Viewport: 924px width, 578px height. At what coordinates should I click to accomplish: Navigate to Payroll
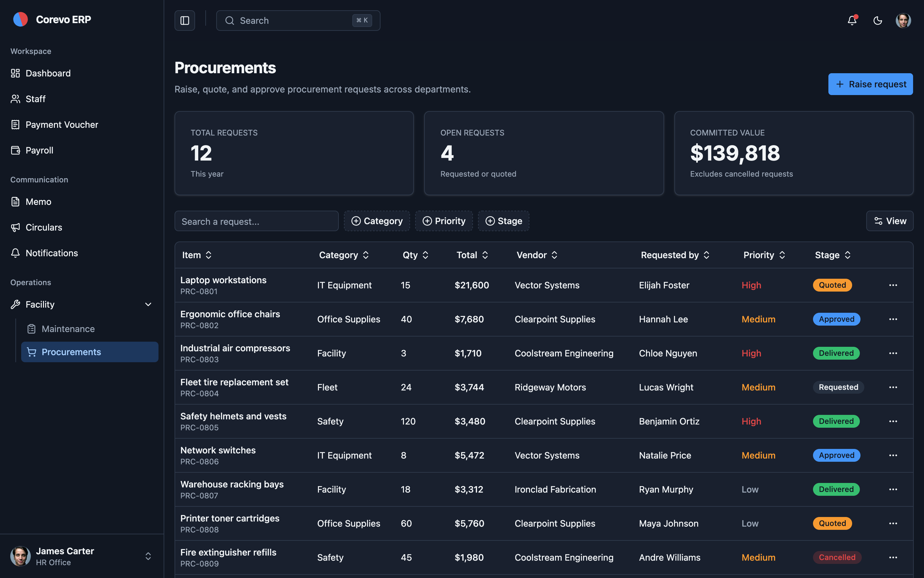[x=82, y=150]
